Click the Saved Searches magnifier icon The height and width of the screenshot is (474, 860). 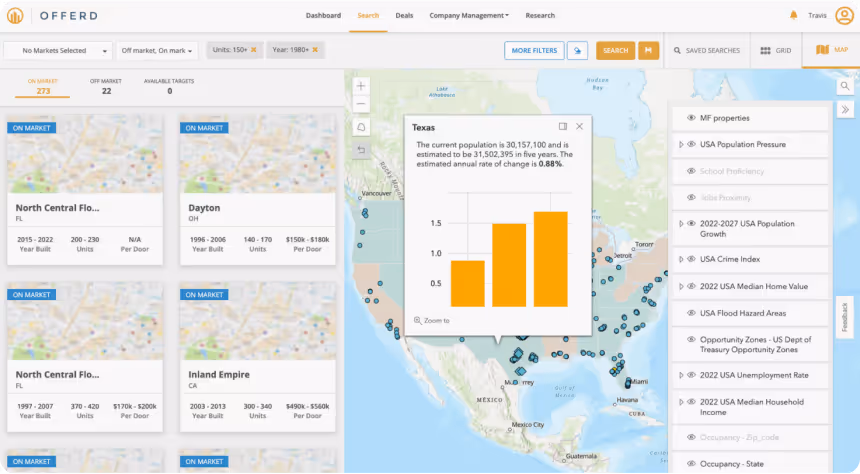tap(677, 50)
